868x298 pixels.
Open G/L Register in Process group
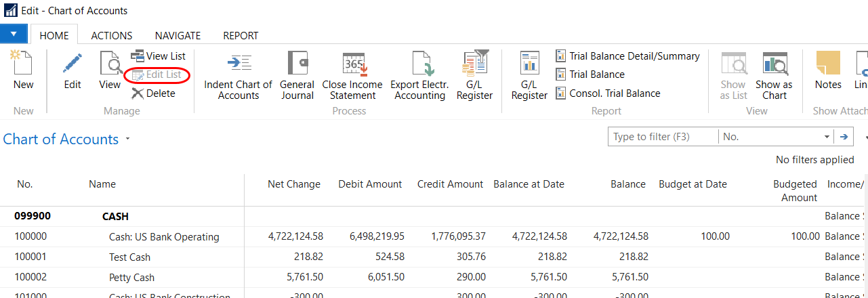pyautogui.click(x=474, y=64)
